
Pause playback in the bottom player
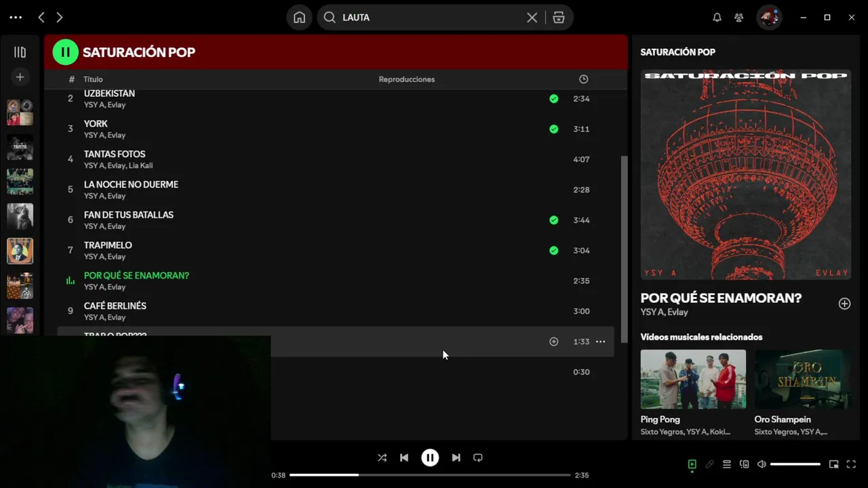click(x=430, y=457)
